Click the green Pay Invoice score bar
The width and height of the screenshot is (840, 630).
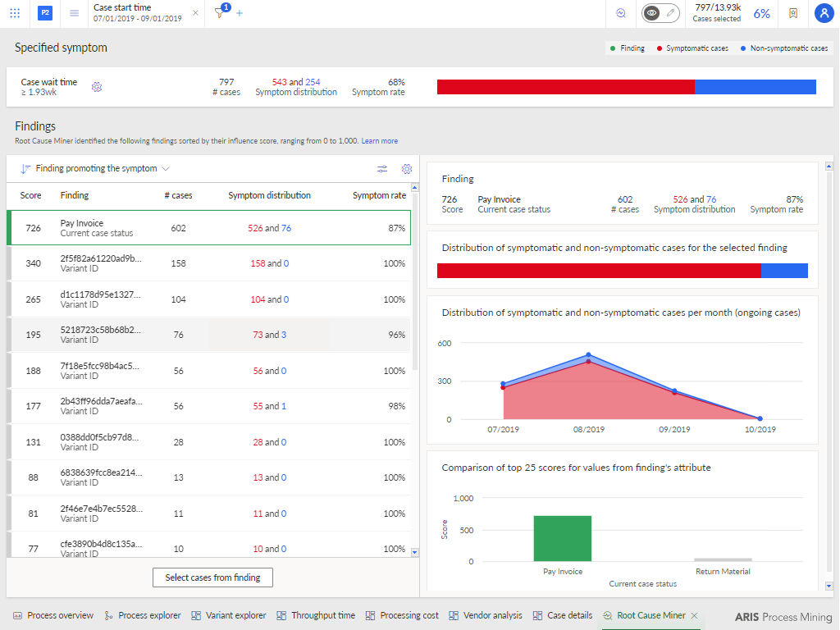(562, 538)
